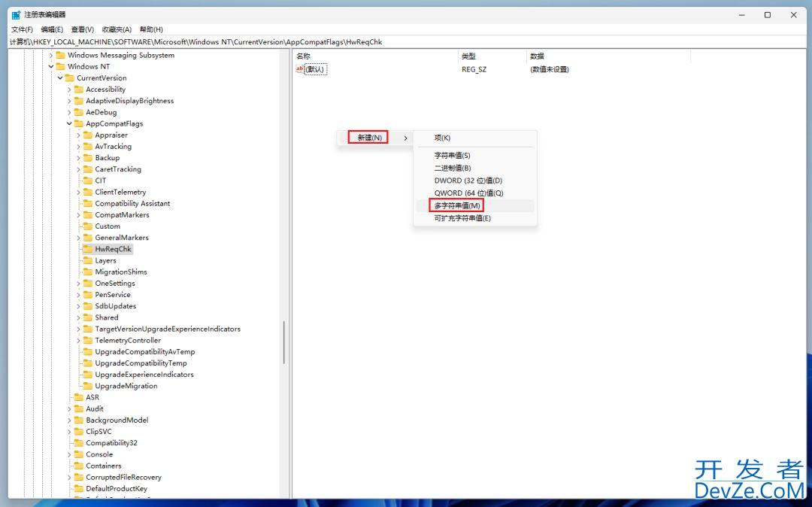Select the OneSettings key
The width and height of the screenshot is (812, 507).
pyautogui.click(x=115, y=284)
